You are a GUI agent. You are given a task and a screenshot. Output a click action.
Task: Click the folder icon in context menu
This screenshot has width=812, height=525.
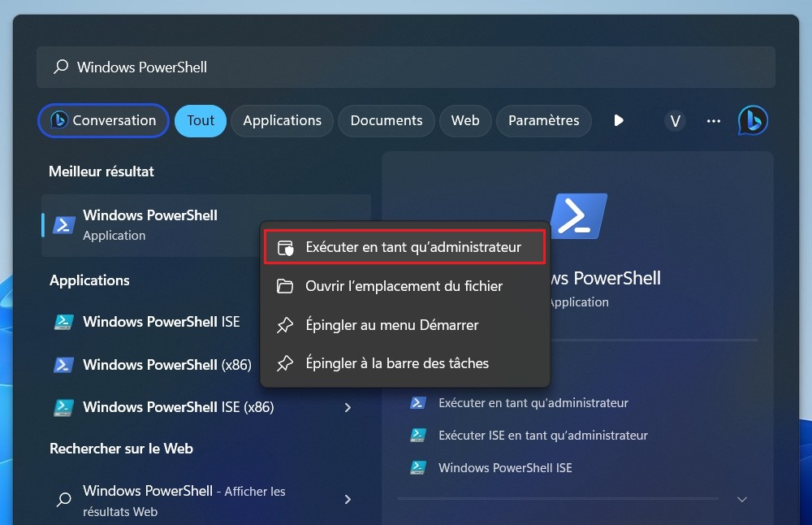(285, 286)
